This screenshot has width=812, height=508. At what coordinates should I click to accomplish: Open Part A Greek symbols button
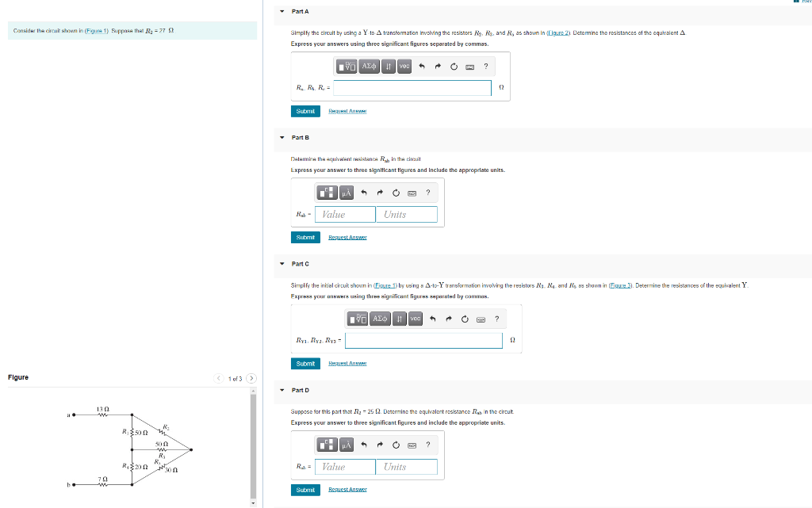click(370, 67)
